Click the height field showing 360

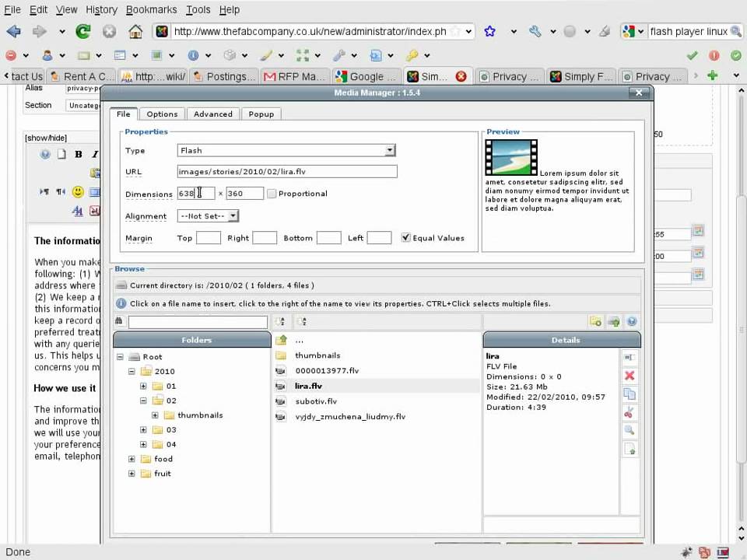(x=244, y=194)
